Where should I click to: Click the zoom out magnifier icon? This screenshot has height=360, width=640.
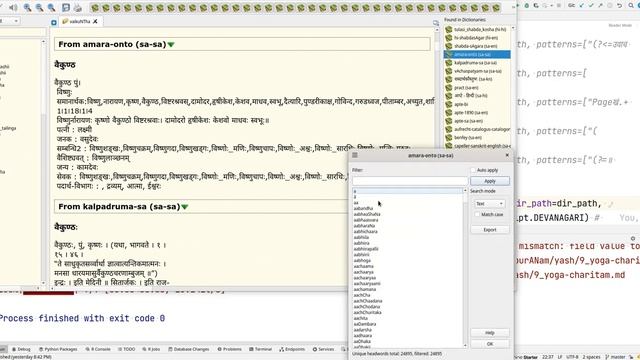[x=40, y=7]
